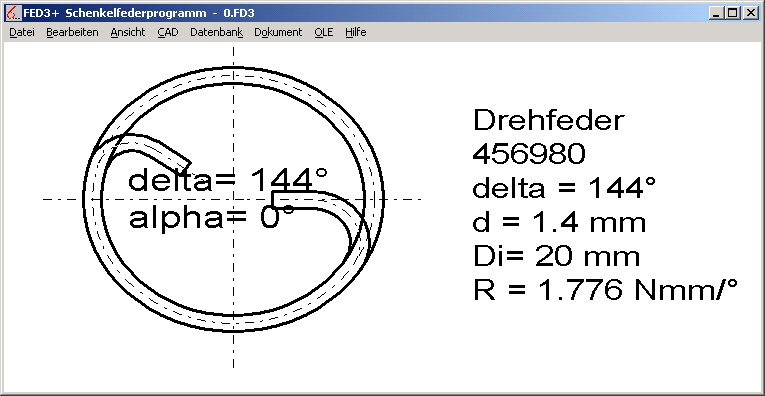765x396 pixels.
Task: Click the Drehfeder heading text
Action: [548, 120]
